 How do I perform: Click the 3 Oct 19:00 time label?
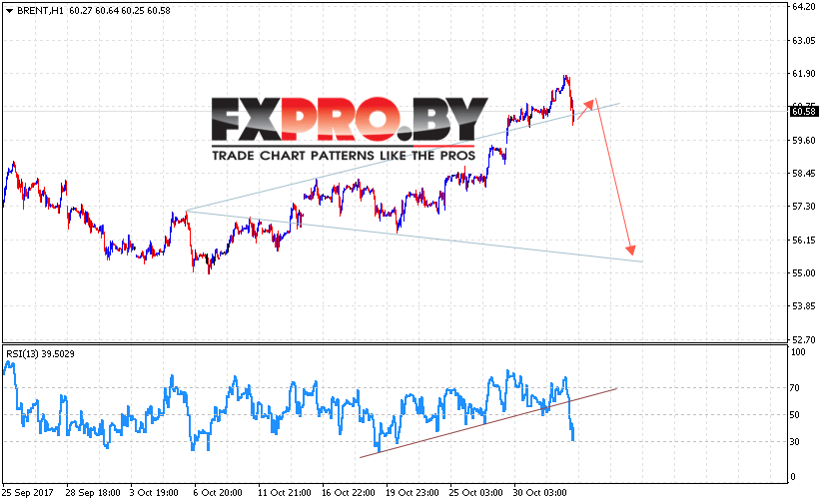(154, 493)
